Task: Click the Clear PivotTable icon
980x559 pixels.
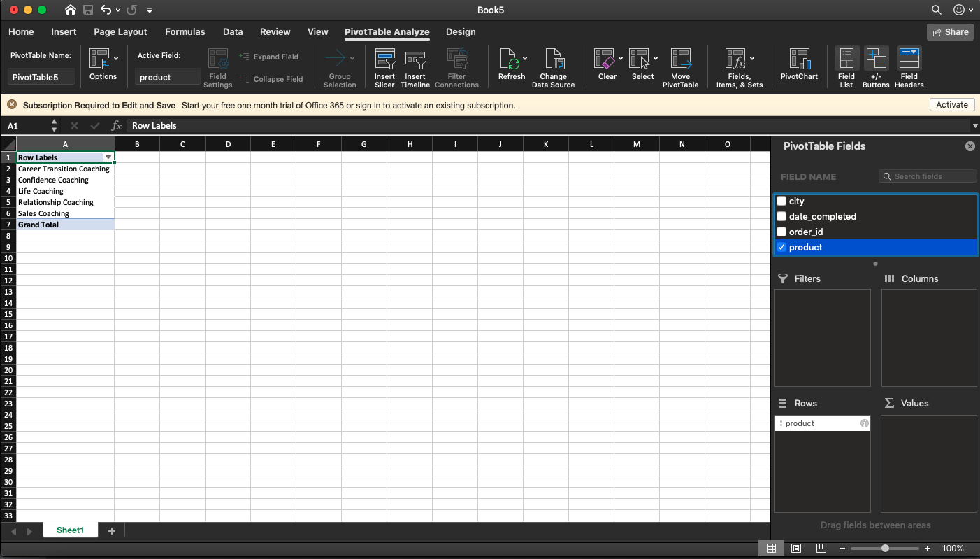Action: click(604, 59)
